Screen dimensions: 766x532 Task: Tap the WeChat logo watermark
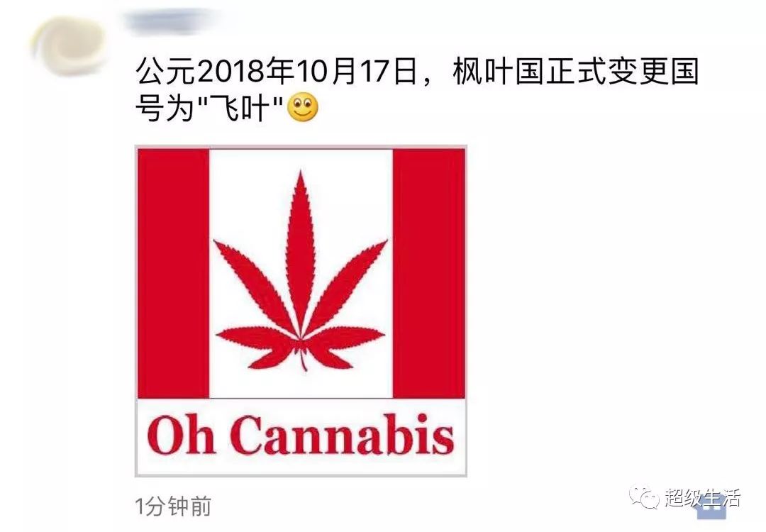coord(644,497)
